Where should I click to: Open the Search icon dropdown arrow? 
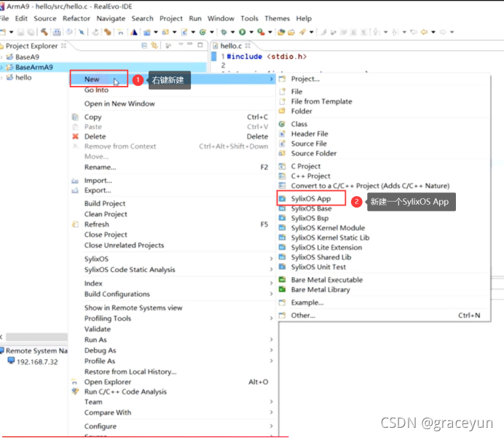(x=312, y=32)
